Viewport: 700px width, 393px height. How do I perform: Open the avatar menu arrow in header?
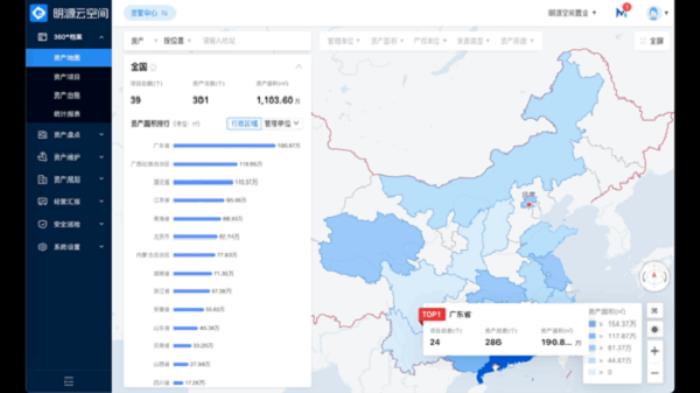[x=666, y=13]
